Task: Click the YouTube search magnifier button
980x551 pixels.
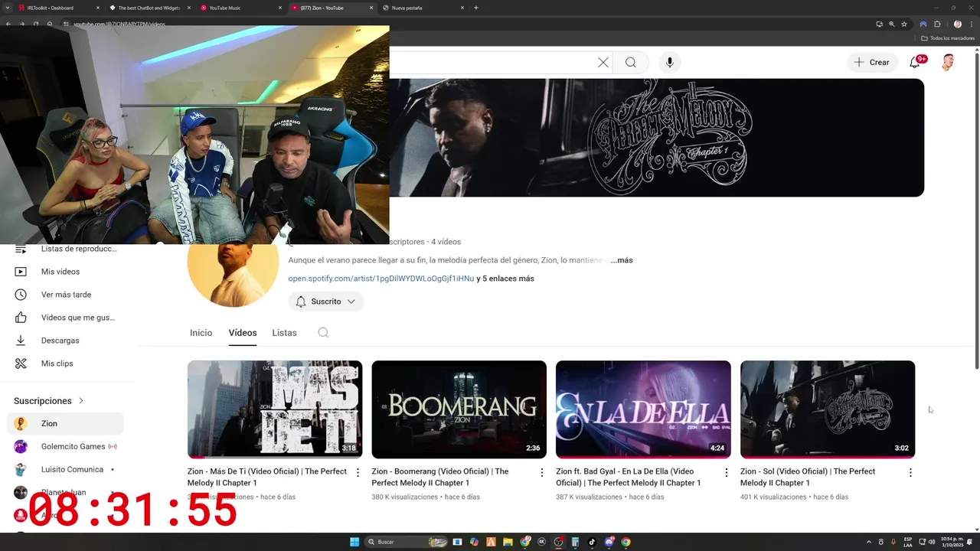Action: click(630, 63)
